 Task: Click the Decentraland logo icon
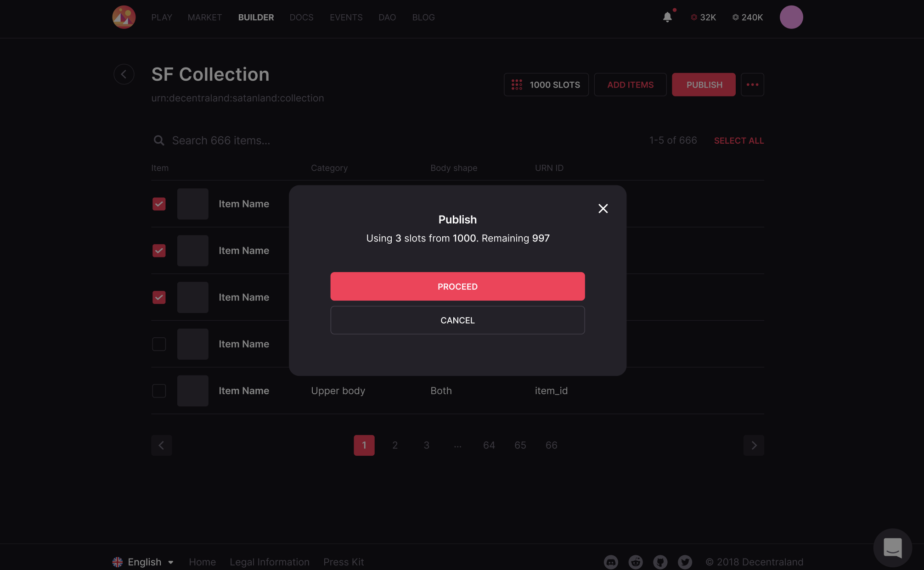tap(124, 17)
